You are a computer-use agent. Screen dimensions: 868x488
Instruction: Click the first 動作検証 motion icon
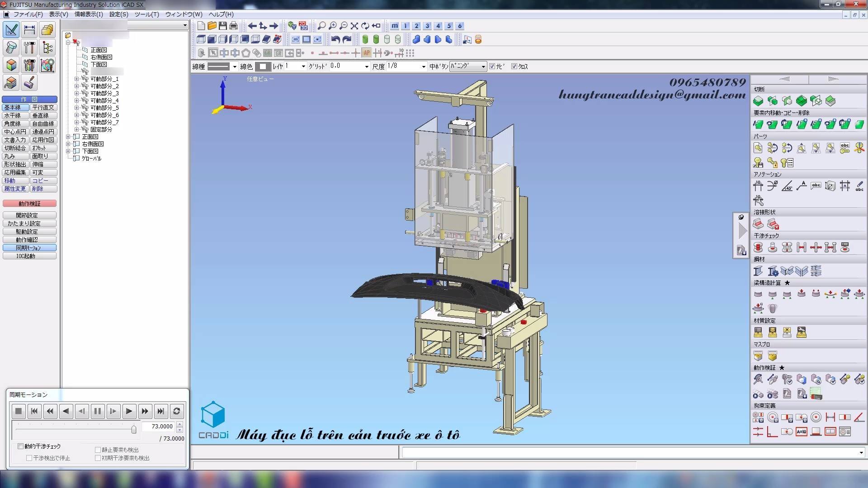click(758, 379)
